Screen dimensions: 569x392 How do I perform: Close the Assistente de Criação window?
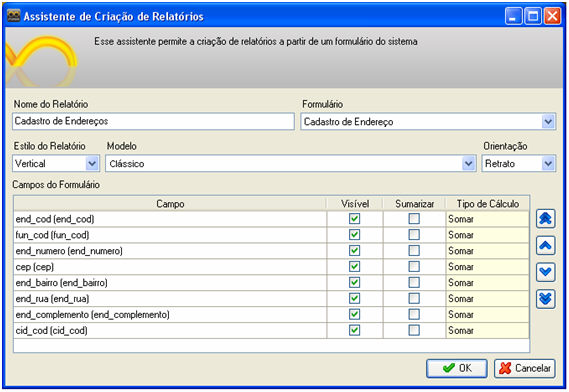pyautogui.click(x=552, y=16)
